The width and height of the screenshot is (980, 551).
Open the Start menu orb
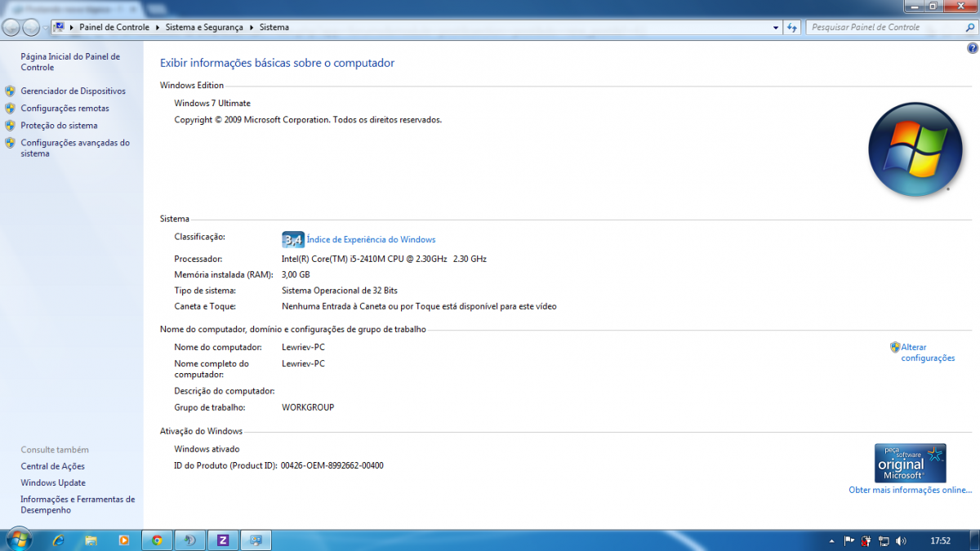click(18, 540)
